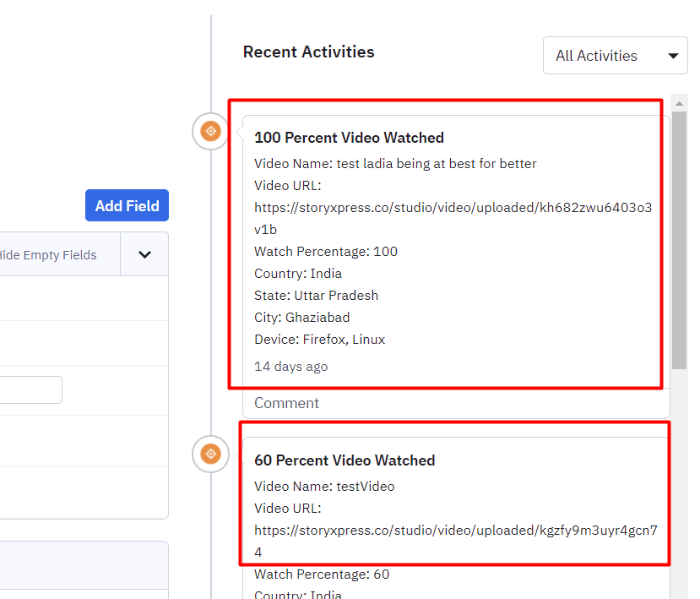Click the Watch Percentage: 60 line

click(322, 574)
